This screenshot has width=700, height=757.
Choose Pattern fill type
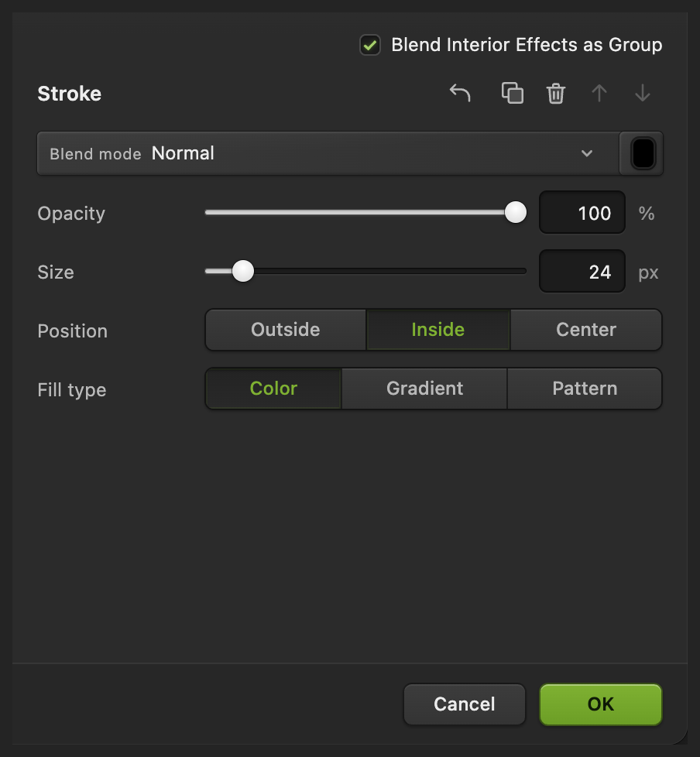pyautogui.click(x=585, y=389)
